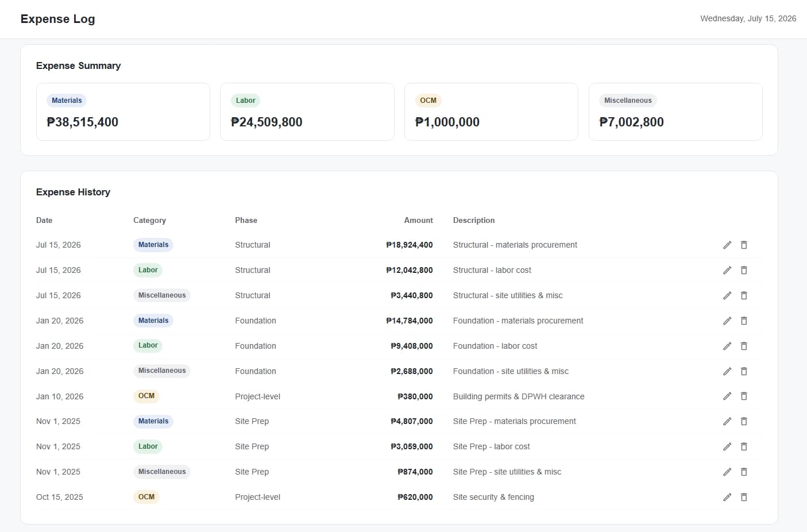
Task: Open the Materials summary card
Action: click(123, 111)
